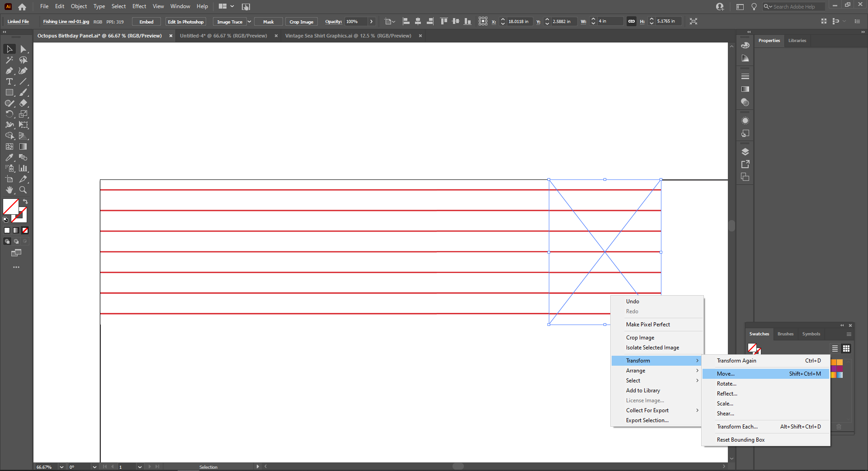Image resolution: width=868 pixels, height=471 pixels.
Task: Click the Embed button
Action: pyautogui.click(x=146, y=22)
